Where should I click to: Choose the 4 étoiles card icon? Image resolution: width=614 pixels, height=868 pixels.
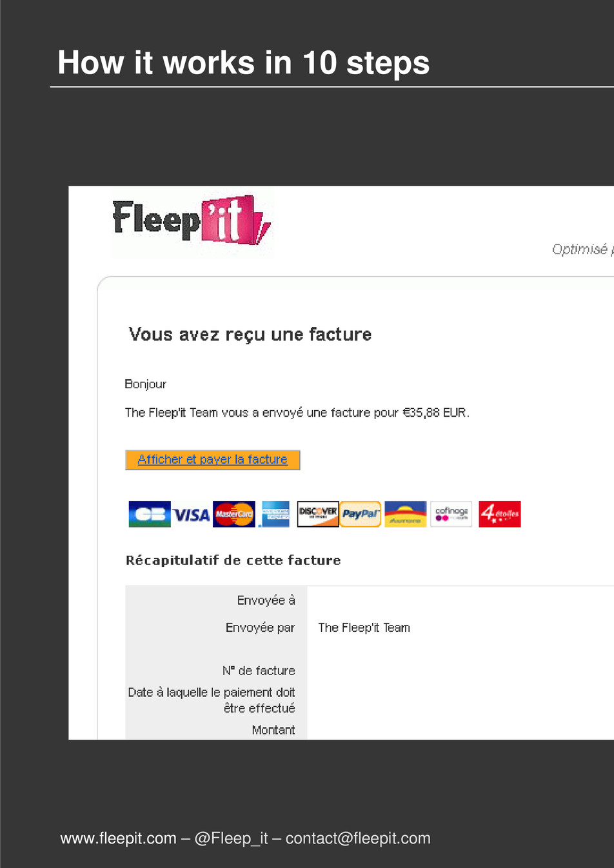(x=499, y=514)
